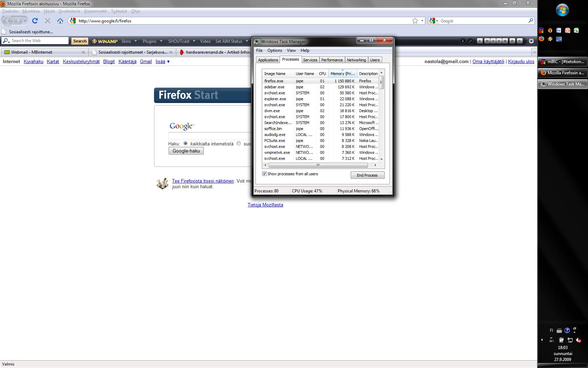Open Winamp toolbar settings gear
The height and width of the screenshot is (368, 588).
[x=531, y=41]
